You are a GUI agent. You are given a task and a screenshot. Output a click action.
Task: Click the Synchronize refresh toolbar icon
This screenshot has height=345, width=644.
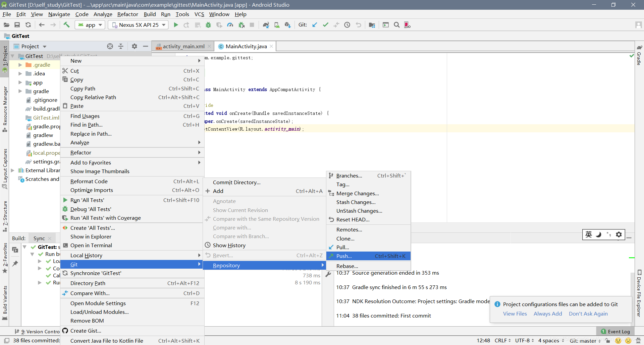point(28,25)
